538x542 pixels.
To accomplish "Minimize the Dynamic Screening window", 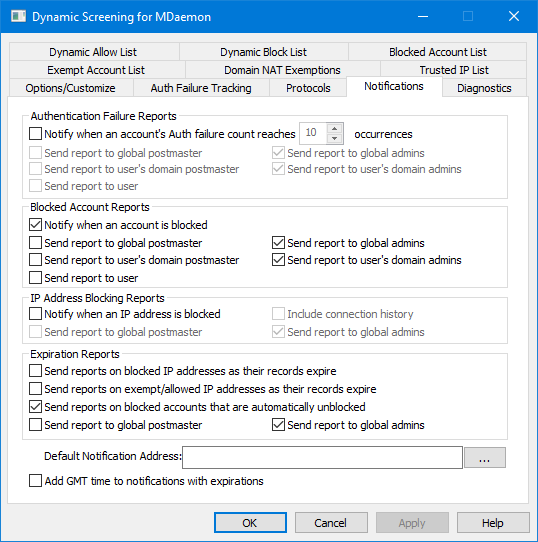I will pos(423,16).
